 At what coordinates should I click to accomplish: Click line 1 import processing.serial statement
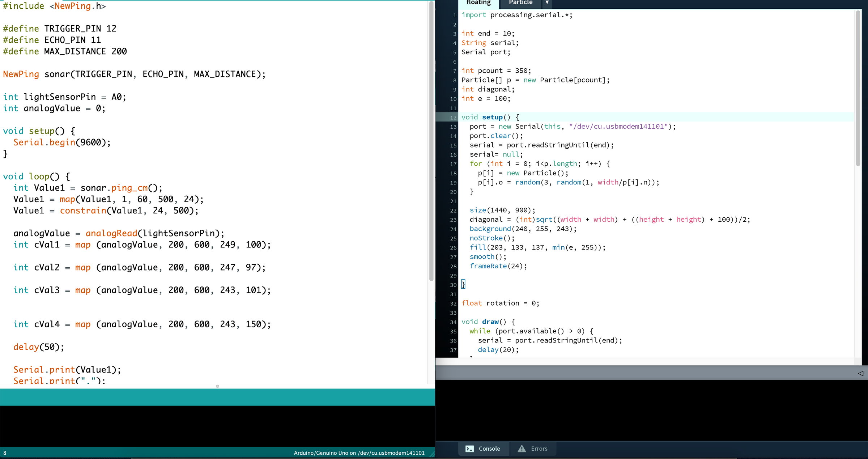(516, 15)
